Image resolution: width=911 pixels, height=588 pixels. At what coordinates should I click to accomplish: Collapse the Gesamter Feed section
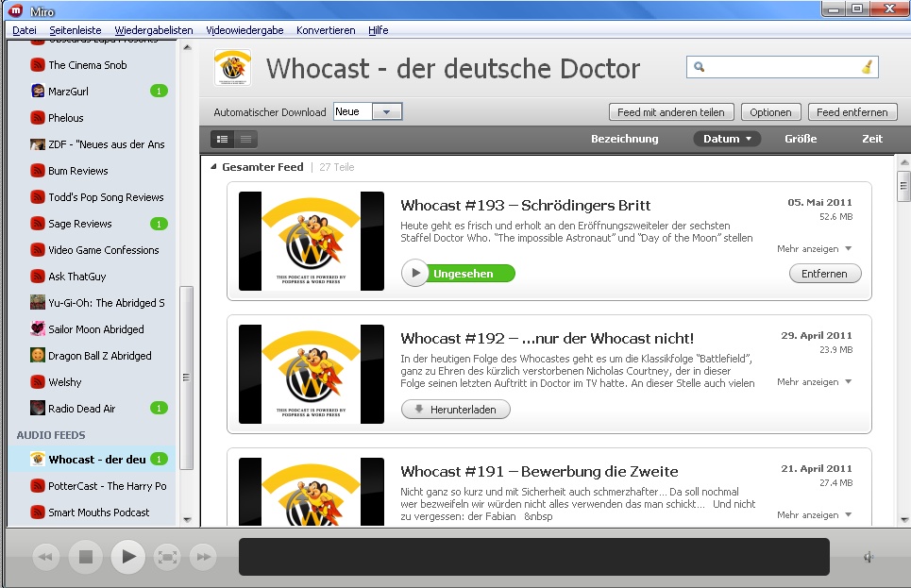click(212, 167)
